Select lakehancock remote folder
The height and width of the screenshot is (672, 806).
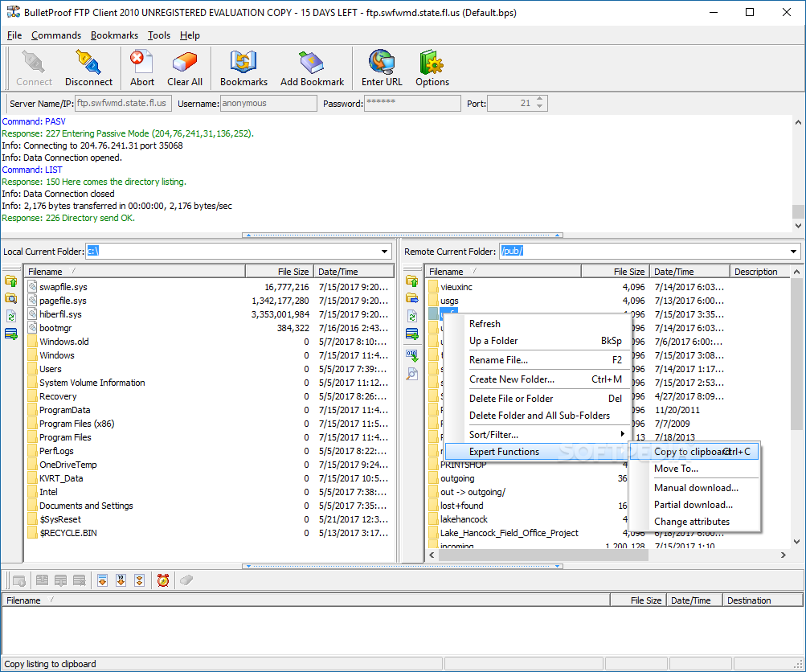[x=464, y=519]
